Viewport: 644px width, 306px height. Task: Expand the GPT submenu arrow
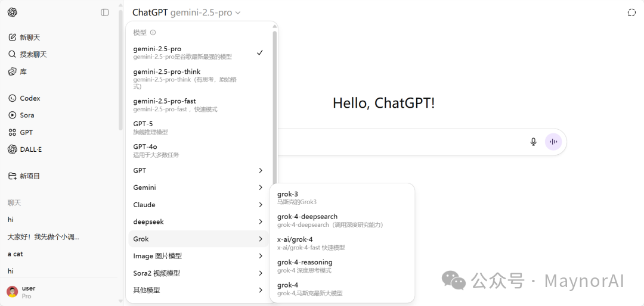coord(261,170)
